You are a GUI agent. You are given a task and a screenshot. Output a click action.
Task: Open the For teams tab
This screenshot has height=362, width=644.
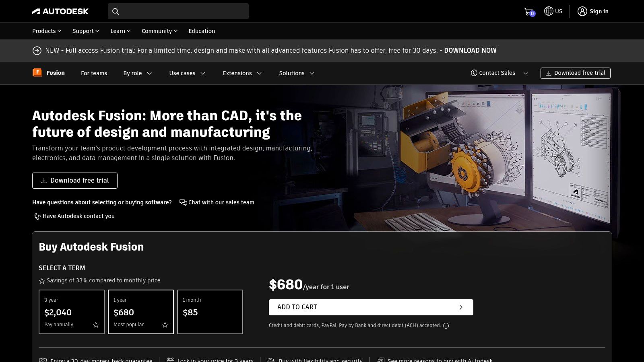94,73
